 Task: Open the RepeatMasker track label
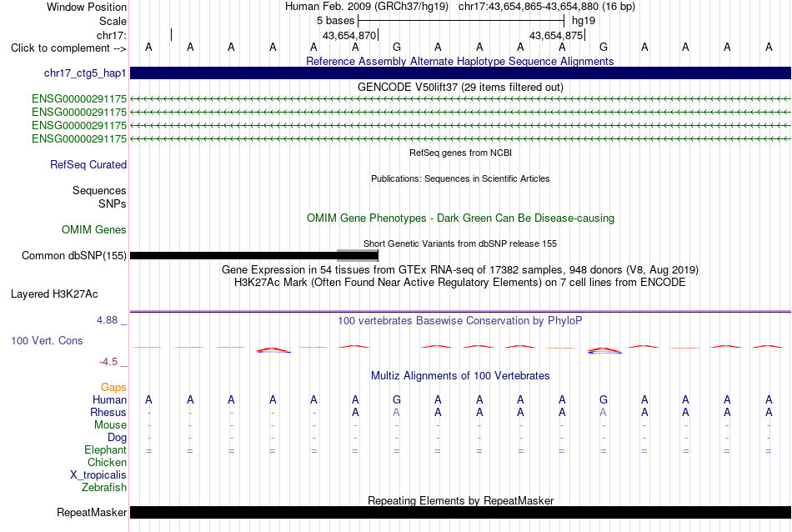92,513
